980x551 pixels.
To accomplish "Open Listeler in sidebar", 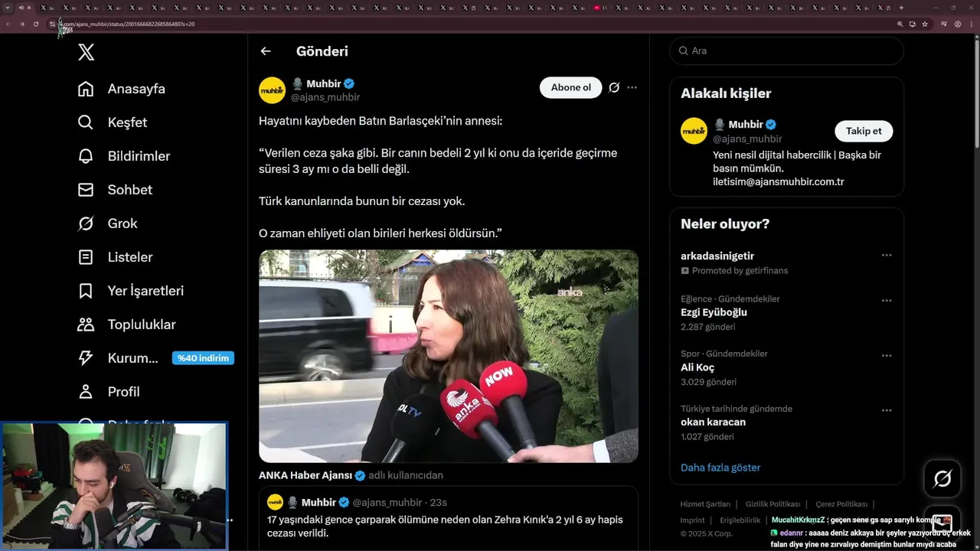I will coord(115,257).
